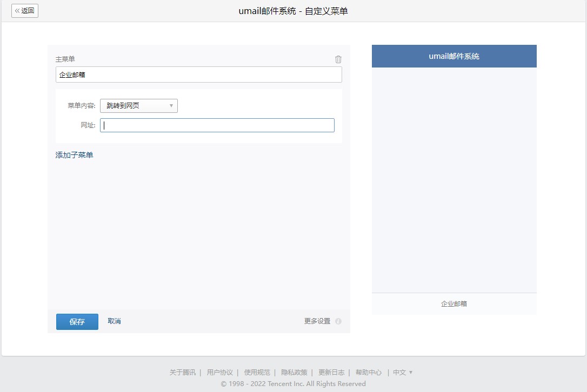This screenshot has width=587, height=392.
Task: Open the 菜单内容 dropdown showing 跳转到网页
Action: (139, 106)
